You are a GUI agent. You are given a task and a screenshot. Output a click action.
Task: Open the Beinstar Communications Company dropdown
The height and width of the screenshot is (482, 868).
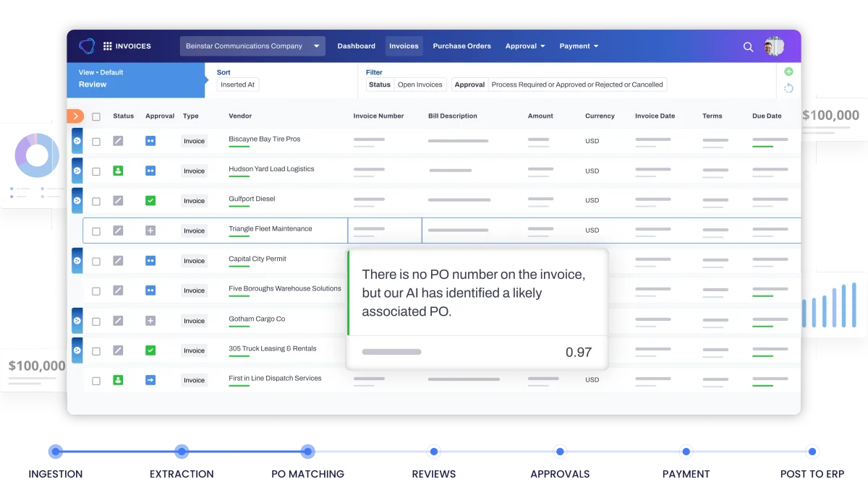pyautogui.click(x=252, y=46)
